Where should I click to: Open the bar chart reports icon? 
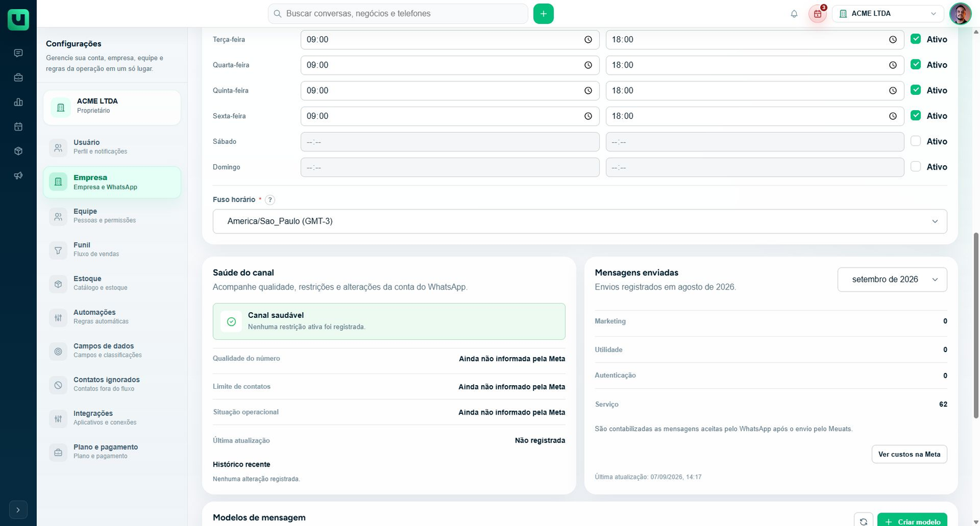(x=18, y=102)
